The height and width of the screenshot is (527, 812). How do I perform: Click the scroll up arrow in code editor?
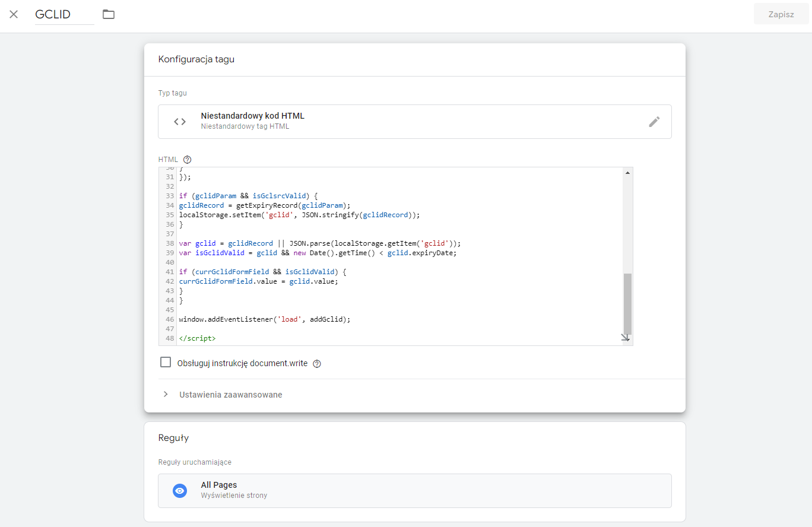(x=627, y=173)
